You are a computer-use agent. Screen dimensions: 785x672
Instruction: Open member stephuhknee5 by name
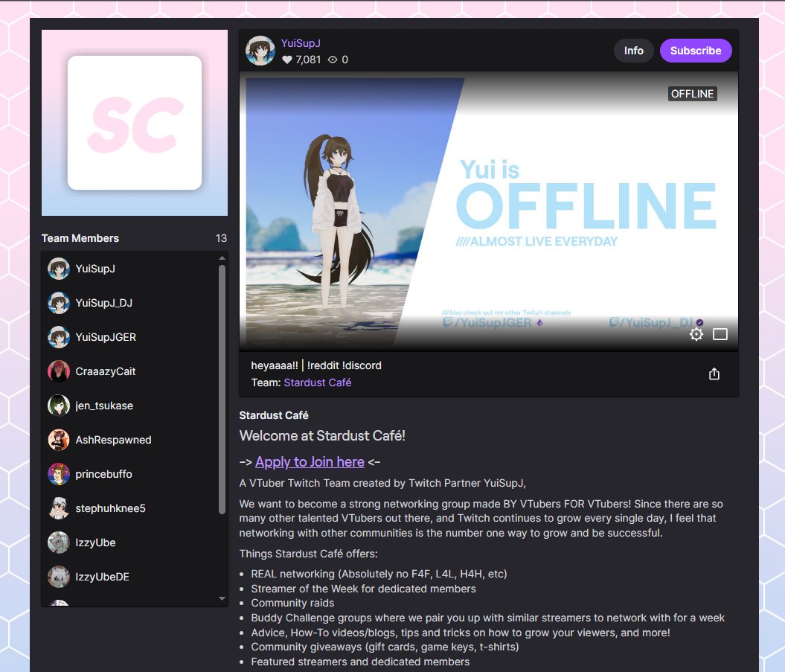pos(110,508)
